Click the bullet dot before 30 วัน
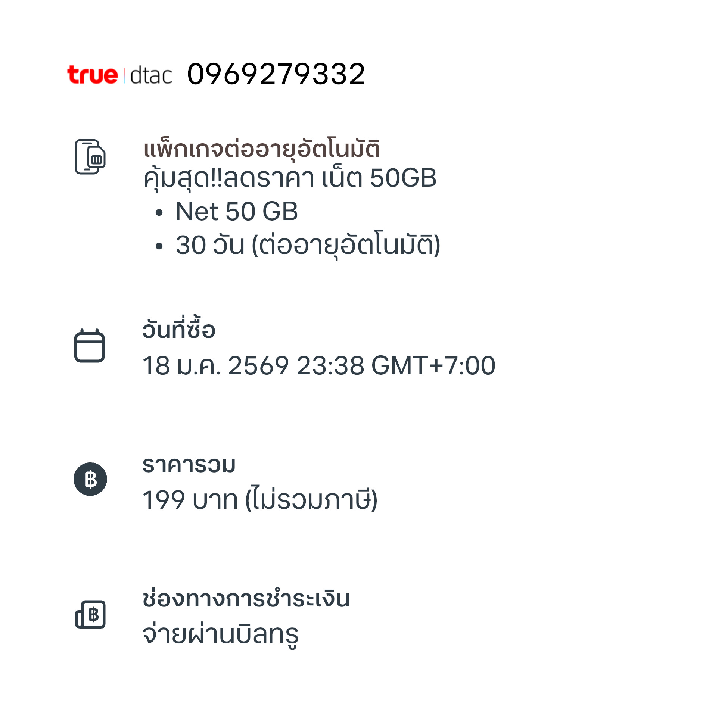The height and width of the screenshot is (711, 728). [x=159, y=246]
